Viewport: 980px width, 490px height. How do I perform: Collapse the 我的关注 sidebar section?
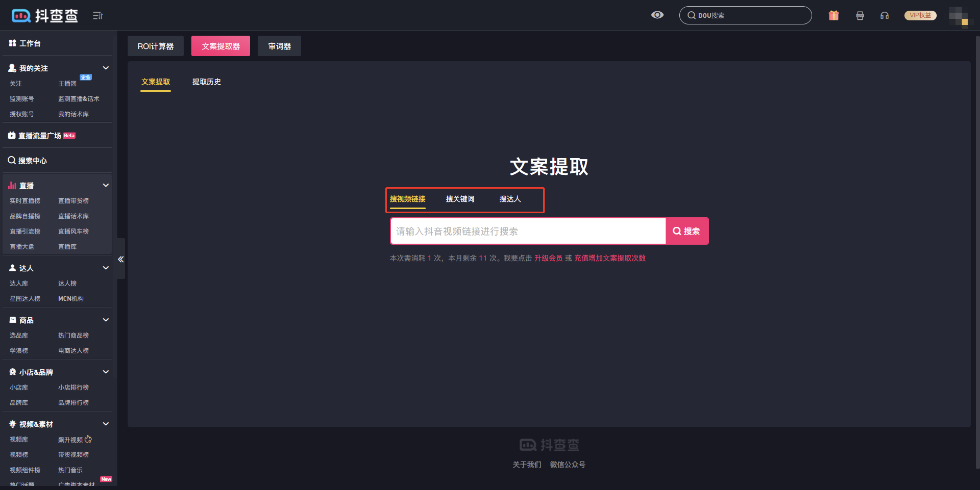click(106, 68)
